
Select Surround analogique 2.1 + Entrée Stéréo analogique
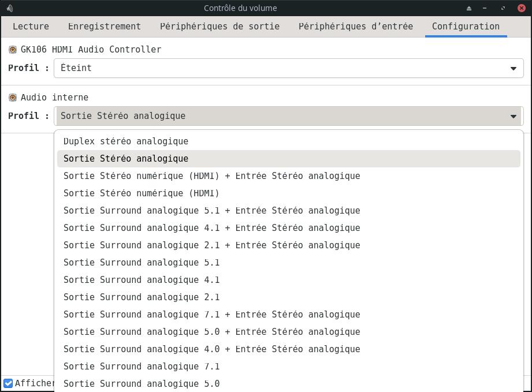click(x=289, y=245)
